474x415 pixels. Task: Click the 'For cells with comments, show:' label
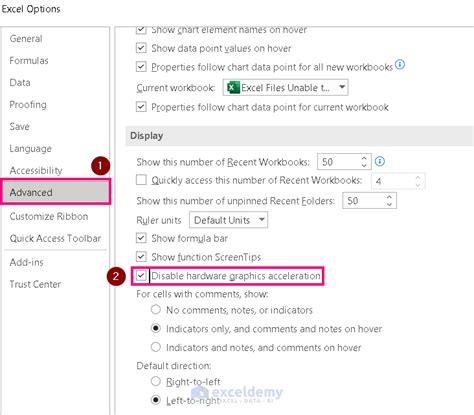click(202, 294)
